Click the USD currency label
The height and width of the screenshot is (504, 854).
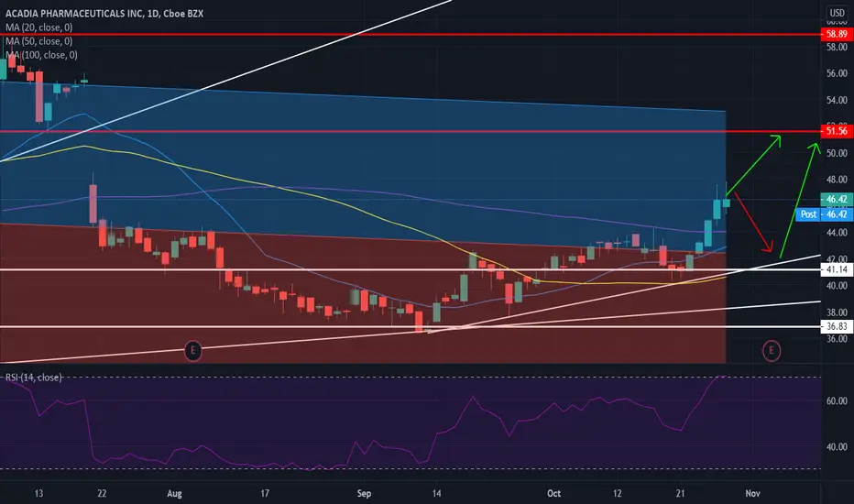[x=838, y=13]
